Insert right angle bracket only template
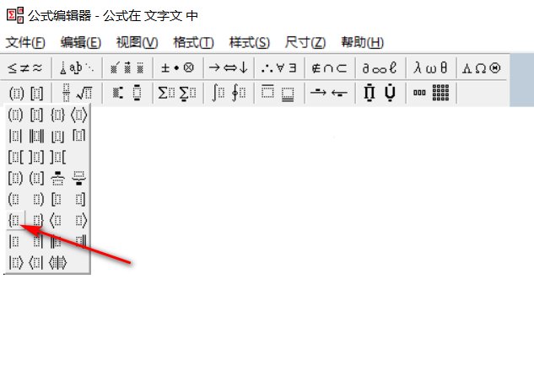Viewport: 534px width, 392px height. tap(79, 221)
